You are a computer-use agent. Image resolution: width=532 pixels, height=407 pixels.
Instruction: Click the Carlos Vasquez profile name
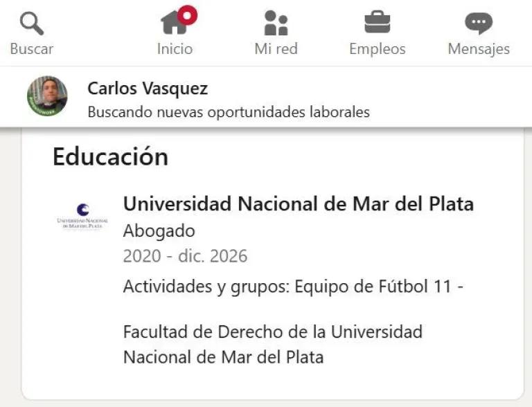(x=148, y=89)
